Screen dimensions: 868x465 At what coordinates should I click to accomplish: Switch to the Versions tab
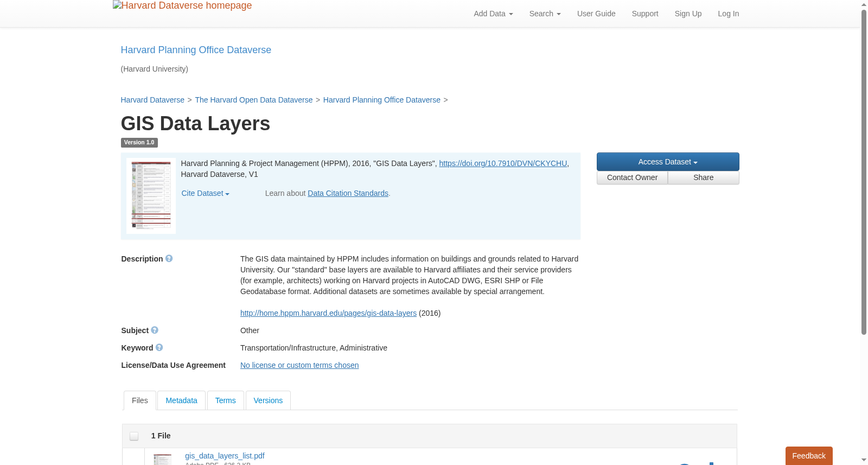268,400
